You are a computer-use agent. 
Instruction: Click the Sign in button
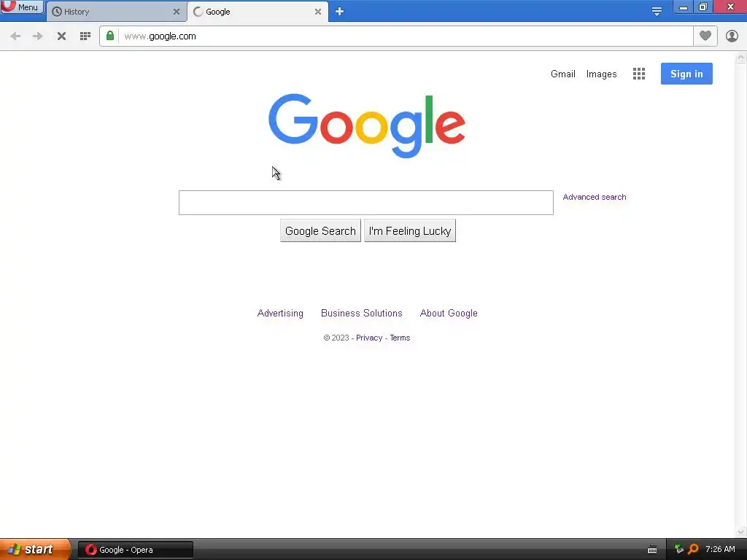(686, 74)
